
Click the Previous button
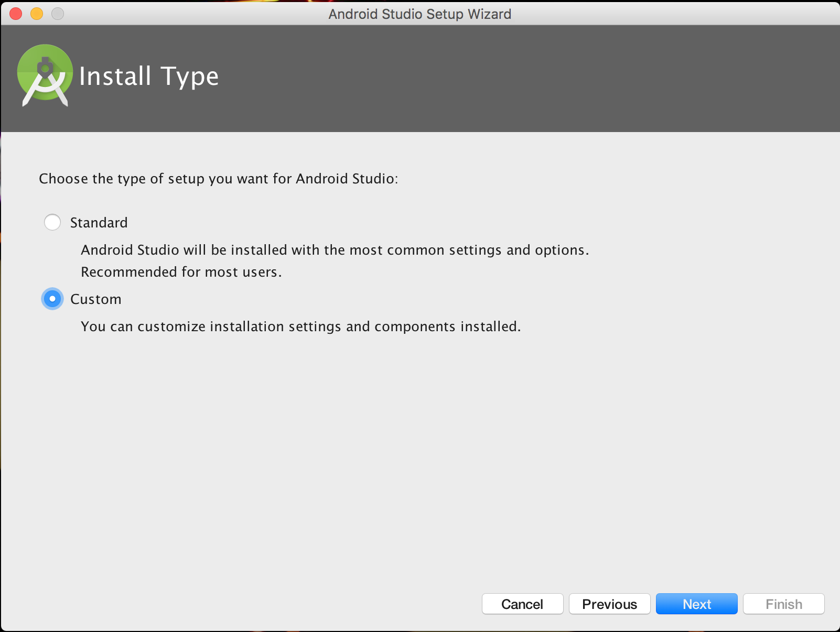(x=609, y=604)
